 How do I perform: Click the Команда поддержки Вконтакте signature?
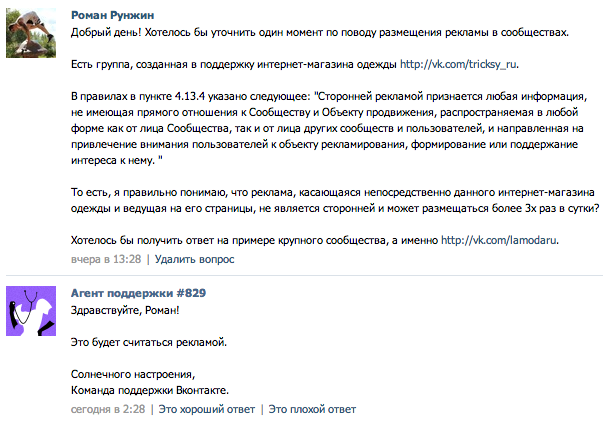[x=150, y=390]
